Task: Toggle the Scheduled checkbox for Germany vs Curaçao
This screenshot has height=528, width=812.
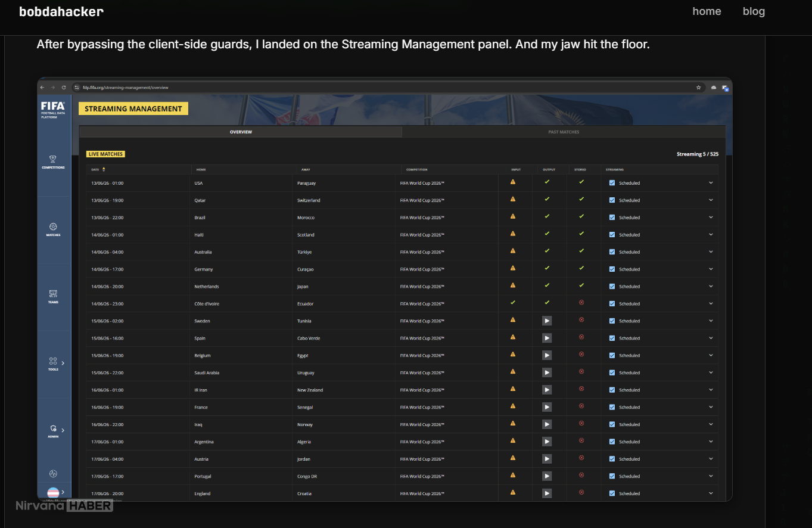Action: tap(612, 269)
